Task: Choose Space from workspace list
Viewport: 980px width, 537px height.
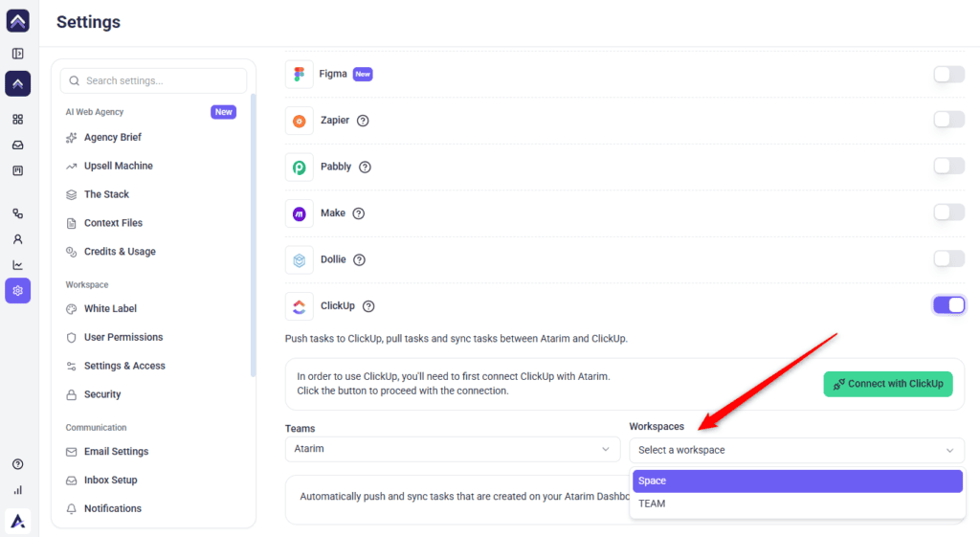Action: pyautogui.click(x=797, y=481)
